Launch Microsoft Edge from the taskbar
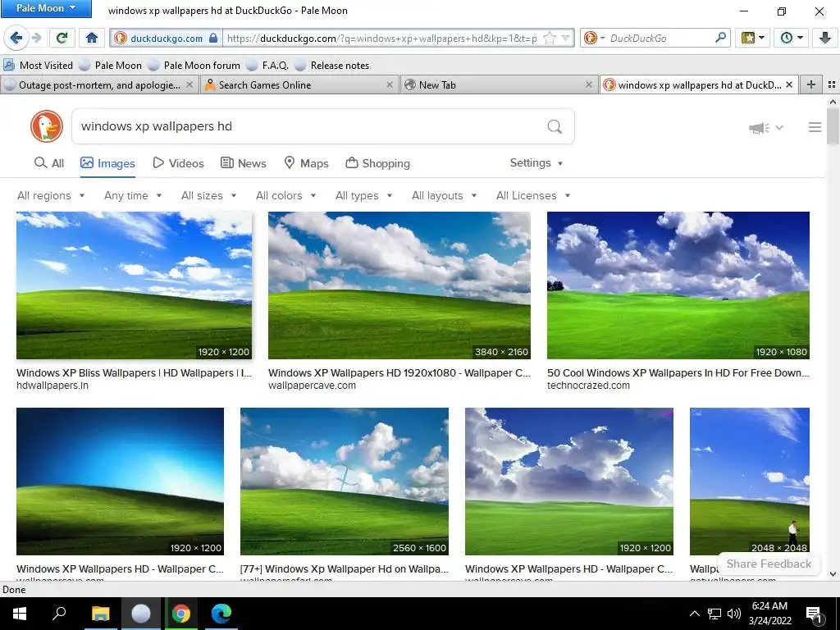 (x=221, y=614)
